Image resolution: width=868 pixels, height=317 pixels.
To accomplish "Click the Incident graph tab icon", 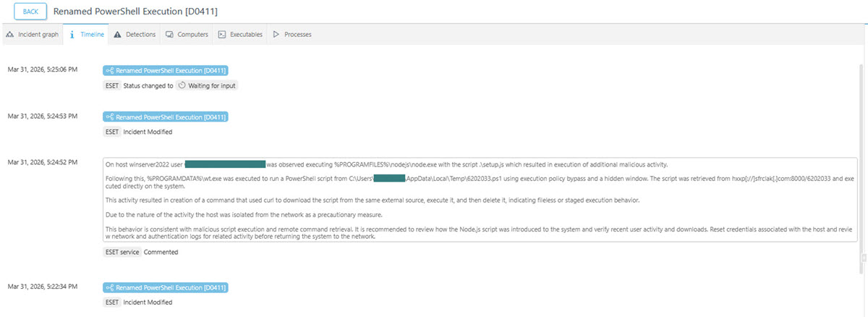I will click(x=10, y=34).
